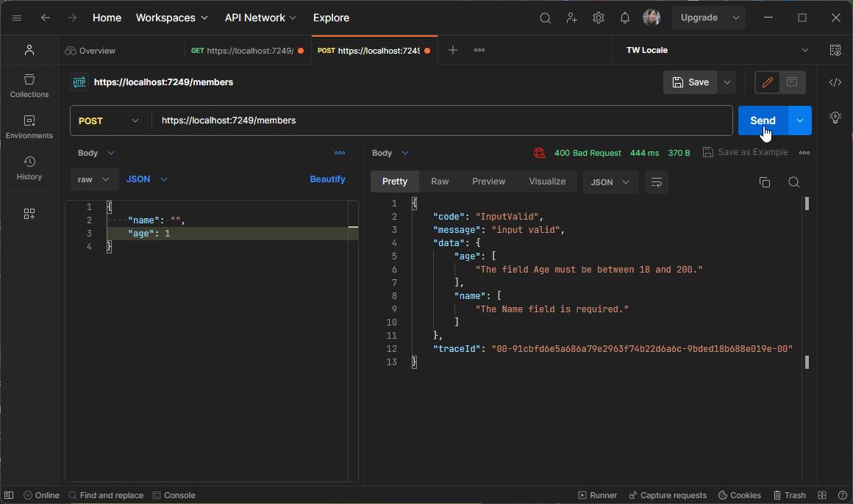This screenshot has width=853, height=504.
Task: Go forward with the right arrow
Action: point(72,18)
